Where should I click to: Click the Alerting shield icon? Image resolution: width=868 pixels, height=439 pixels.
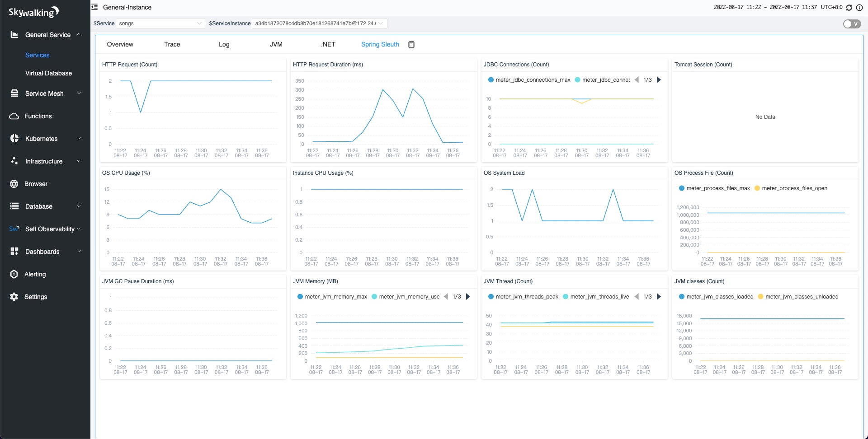pos(14,274)
